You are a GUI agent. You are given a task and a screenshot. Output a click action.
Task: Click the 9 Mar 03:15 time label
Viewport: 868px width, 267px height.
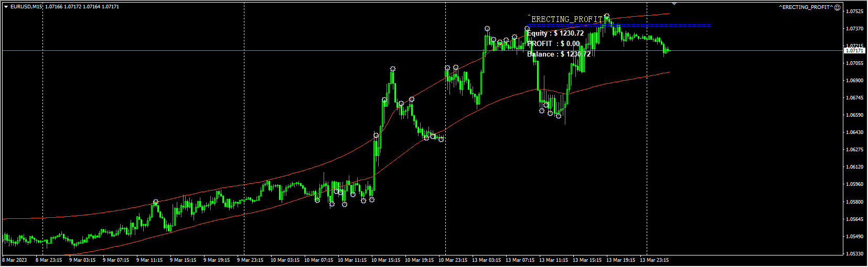click(x=82, y=260)
